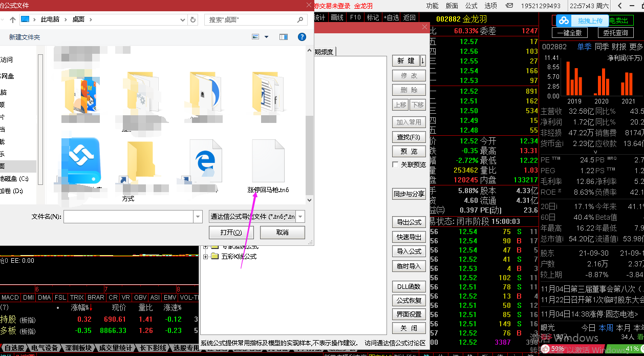The height and width of the screenshot is (356, 644).
Task: Click the 预览 button in the formula manager
Action: (409, 152)
